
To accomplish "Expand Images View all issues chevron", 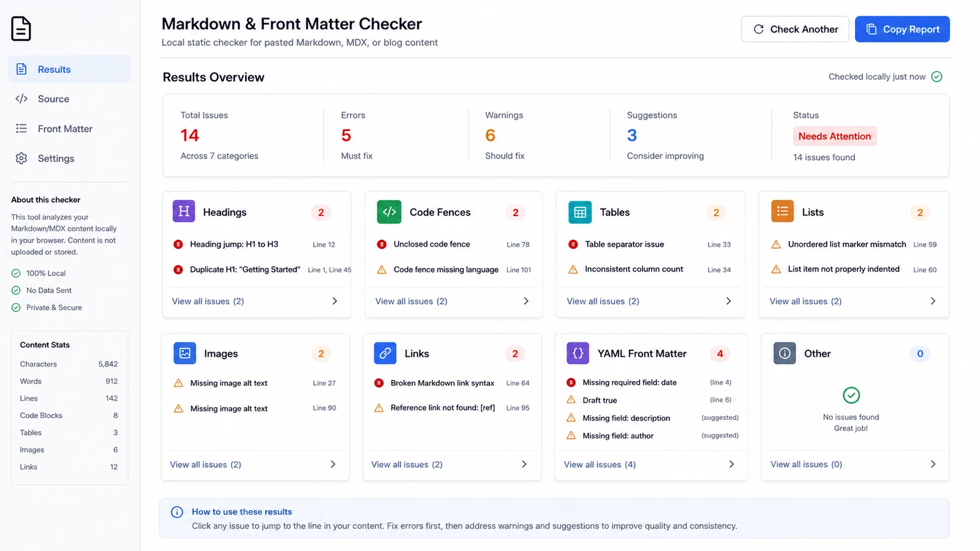I will (333, 464).
